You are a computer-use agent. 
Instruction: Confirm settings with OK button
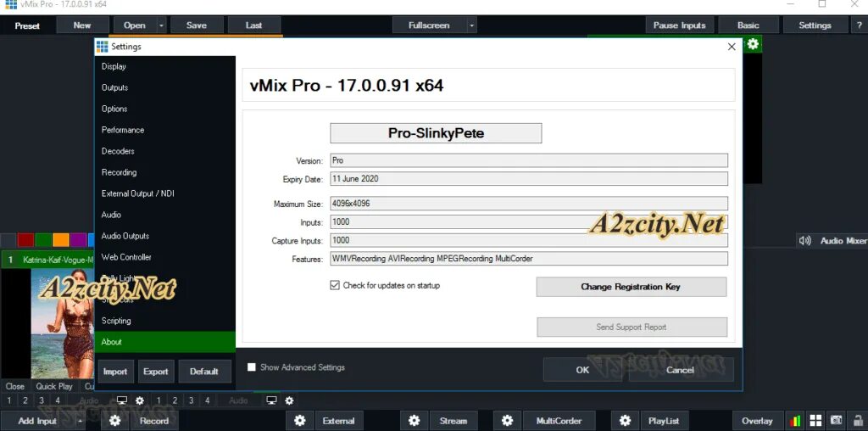582,370
